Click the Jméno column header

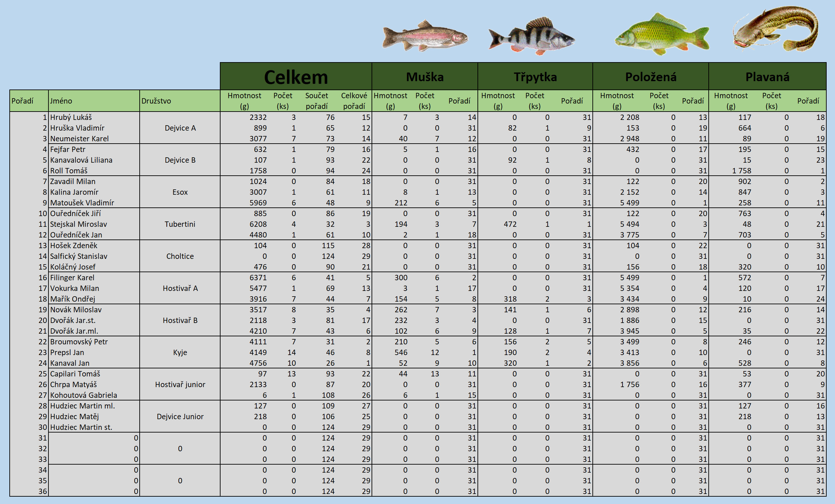coord(94,101)
